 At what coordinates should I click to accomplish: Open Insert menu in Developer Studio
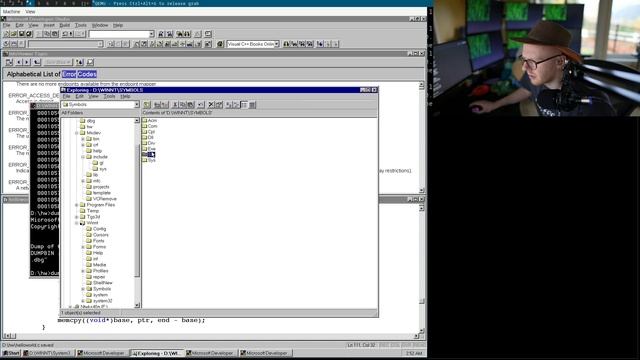pyautogui.click(x=49, y=25)
